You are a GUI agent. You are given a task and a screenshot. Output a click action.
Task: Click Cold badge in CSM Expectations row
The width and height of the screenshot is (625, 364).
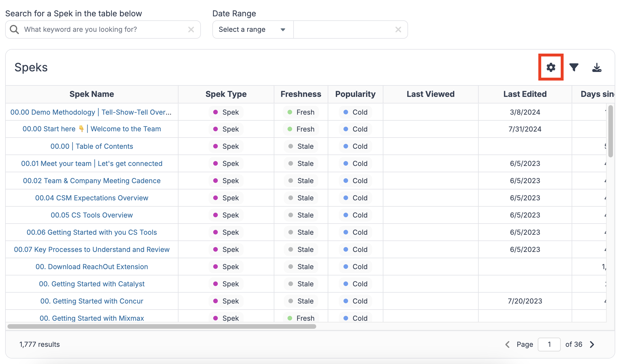[x=355, y=198]
